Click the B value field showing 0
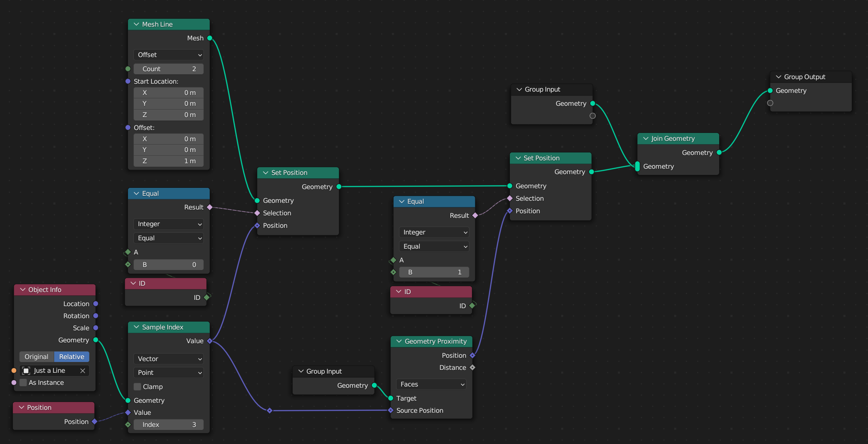The height and width of the screenshot is (444, 868). coord(168,264)
